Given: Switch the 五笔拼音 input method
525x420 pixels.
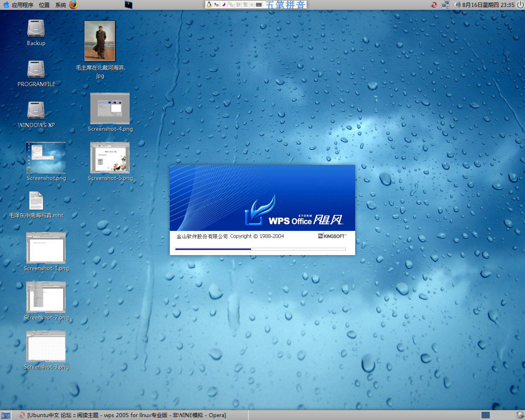Looking at the screenshot, I should (x=285, y=5).
